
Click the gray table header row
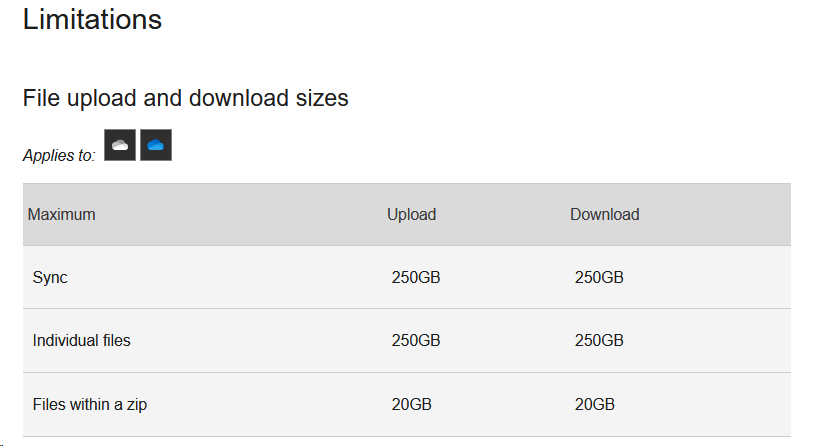click(406, 214)
